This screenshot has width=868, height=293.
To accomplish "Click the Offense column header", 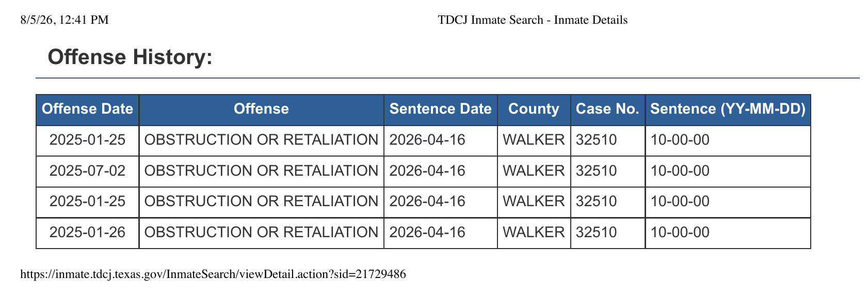I will 261,110.
